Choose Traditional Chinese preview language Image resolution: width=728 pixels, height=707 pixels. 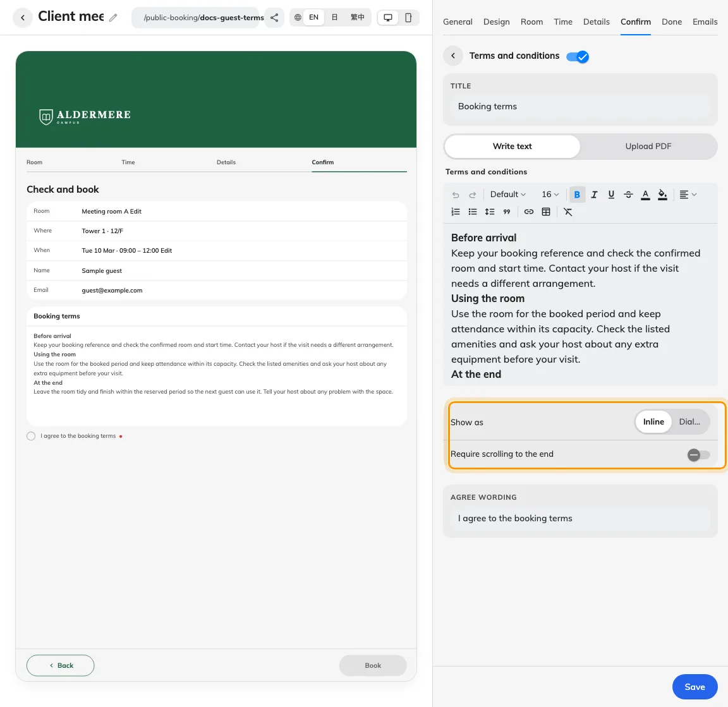click(x=357, y=18)
